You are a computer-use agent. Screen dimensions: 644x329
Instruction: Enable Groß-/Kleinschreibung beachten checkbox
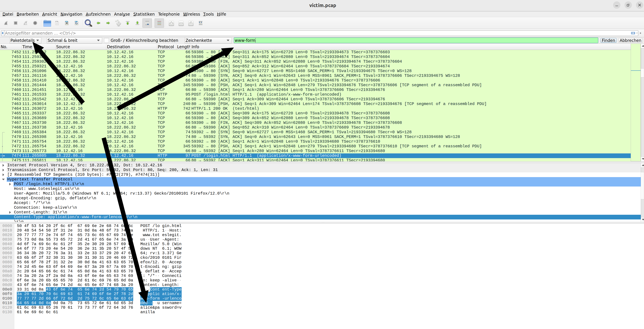click(x=107, y=40)
